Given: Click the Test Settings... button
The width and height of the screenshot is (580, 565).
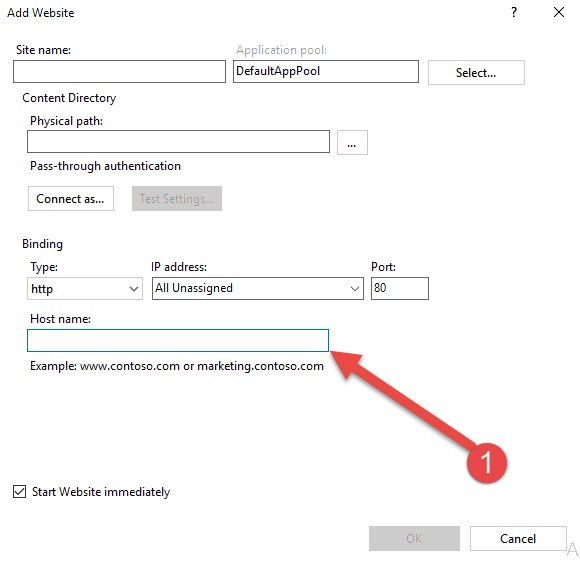Looking at the screenshot, I should coord(177,199).
